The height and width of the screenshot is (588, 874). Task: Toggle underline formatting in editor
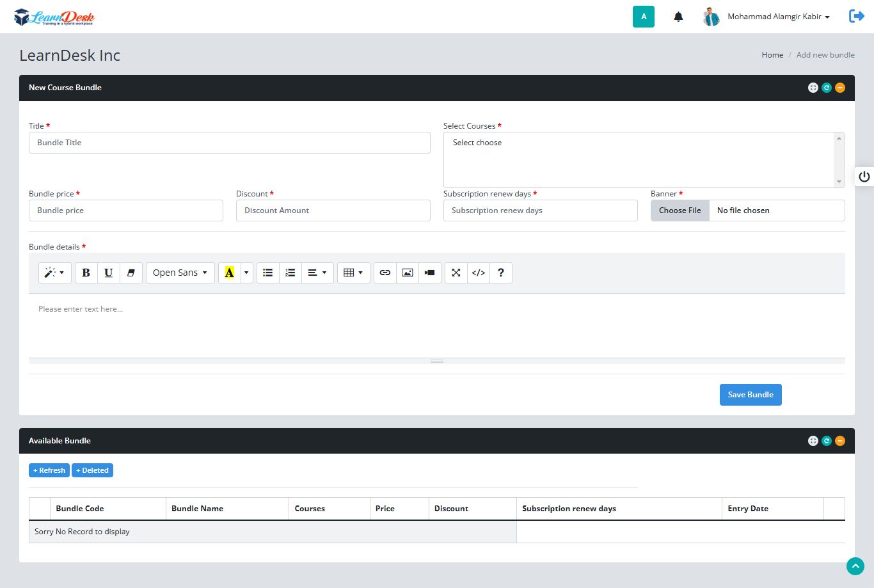tap(109, 273)
